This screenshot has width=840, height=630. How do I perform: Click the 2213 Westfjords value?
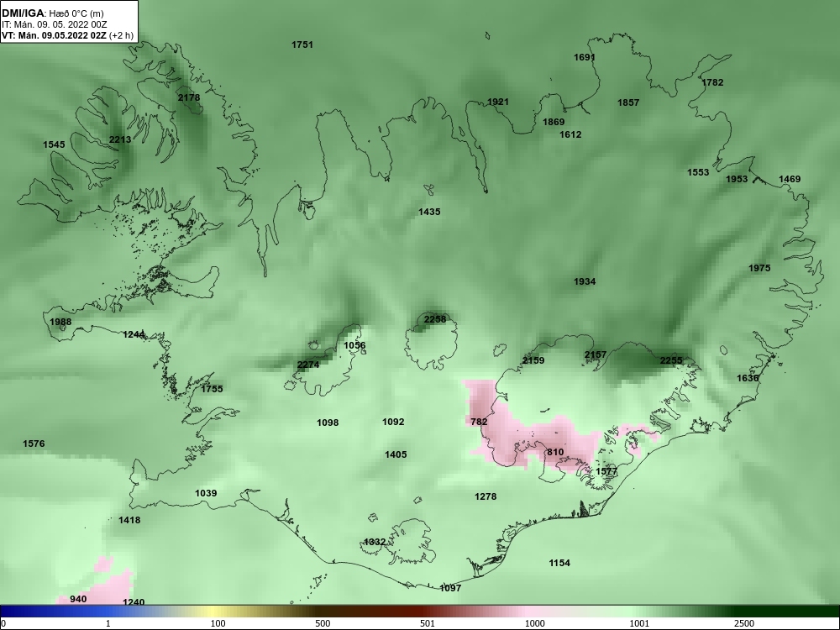[x=120, y=139]
